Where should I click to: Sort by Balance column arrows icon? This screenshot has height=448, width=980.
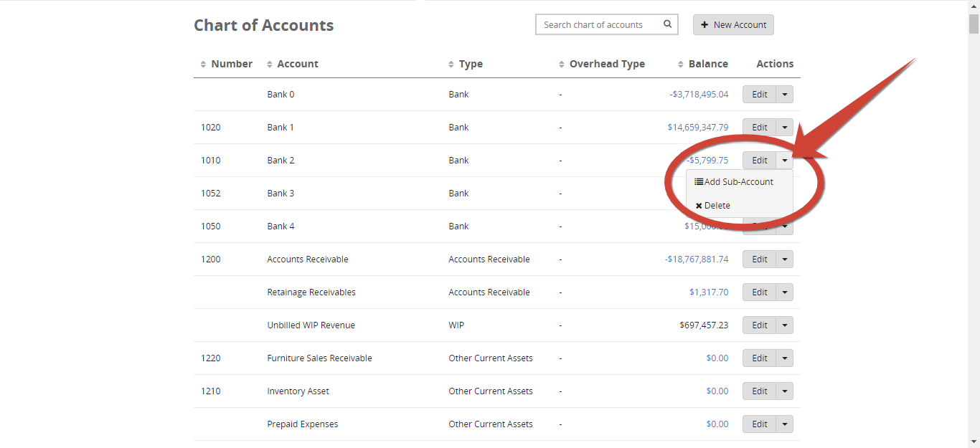click(681, 65)
